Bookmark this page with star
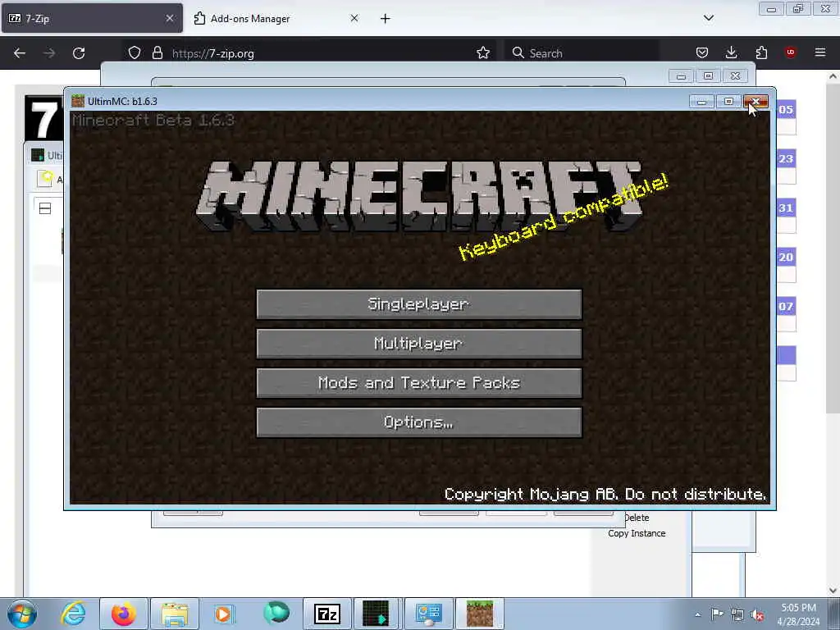Screen dimensions: 840x630 pyautogui.click(x=483, y=53)
